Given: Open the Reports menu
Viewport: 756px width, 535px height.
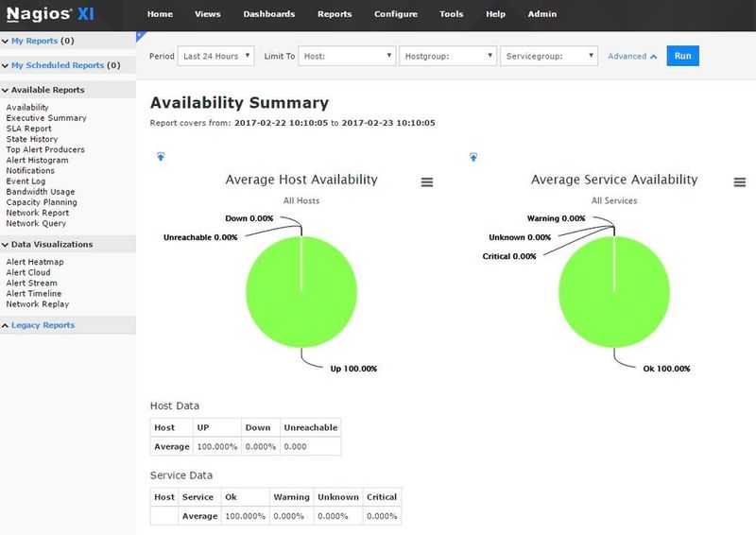Looking at the screenshot, I should pos(335,14).
